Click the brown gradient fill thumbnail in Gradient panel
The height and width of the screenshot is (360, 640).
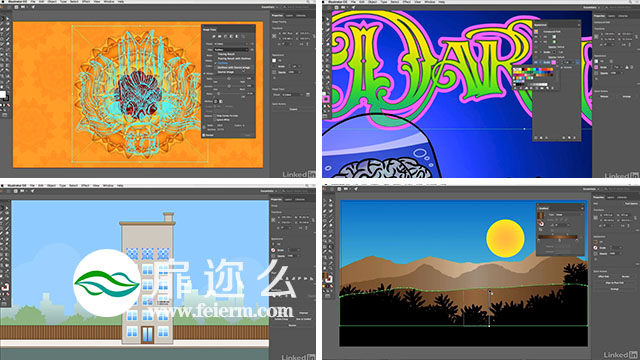point(540,216)
